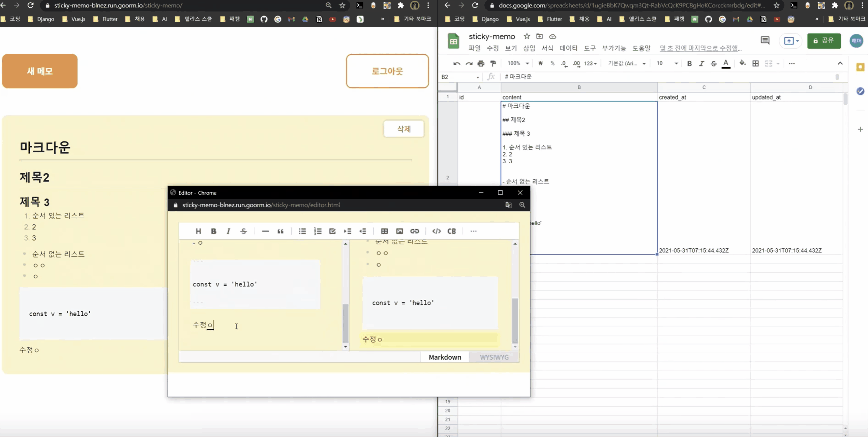Image resolution: width=868 pixels, height=437 pixels.
Task: Toggle bold in Google Sheets toolbar
Action: (689, 63)
